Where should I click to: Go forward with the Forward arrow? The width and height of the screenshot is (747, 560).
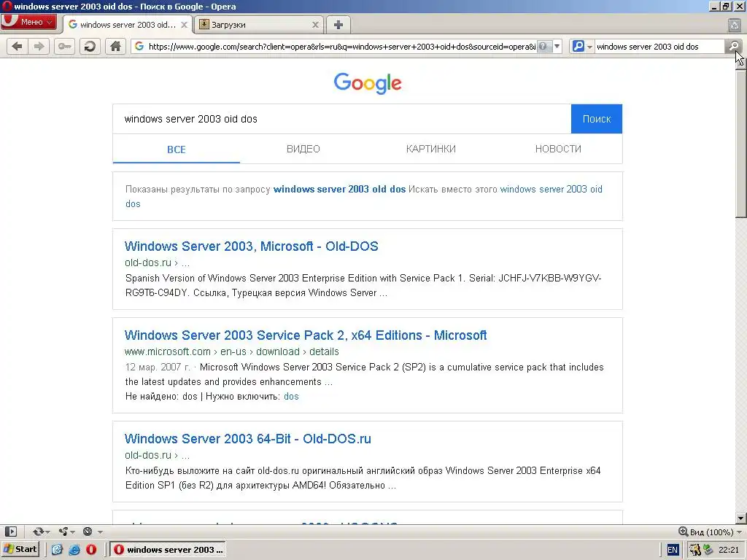click(x=39, y=46)
